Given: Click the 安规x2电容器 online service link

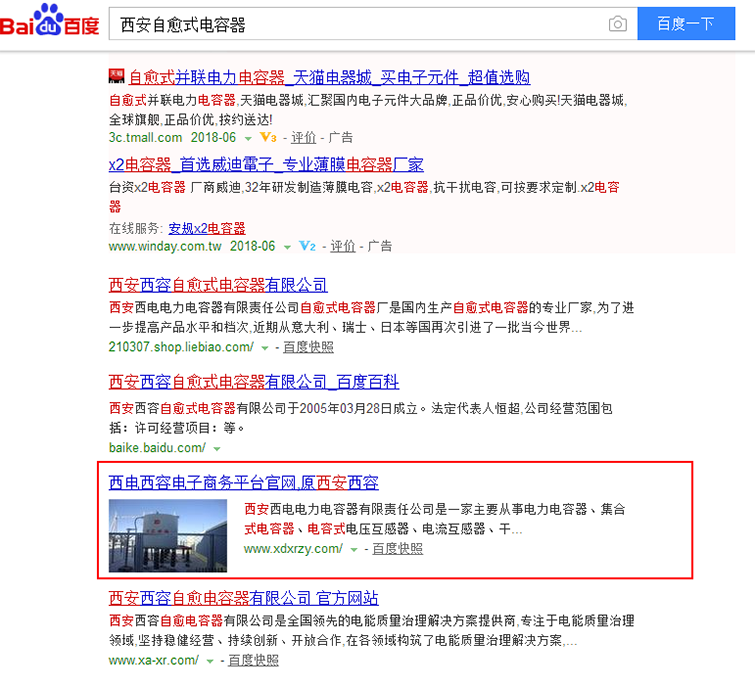Looking at the screenshot, I should click(x=206, y=228).
